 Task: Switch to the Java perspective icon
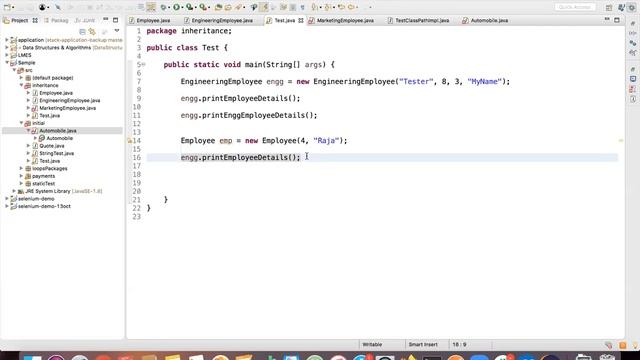click(x=622, y=7)
